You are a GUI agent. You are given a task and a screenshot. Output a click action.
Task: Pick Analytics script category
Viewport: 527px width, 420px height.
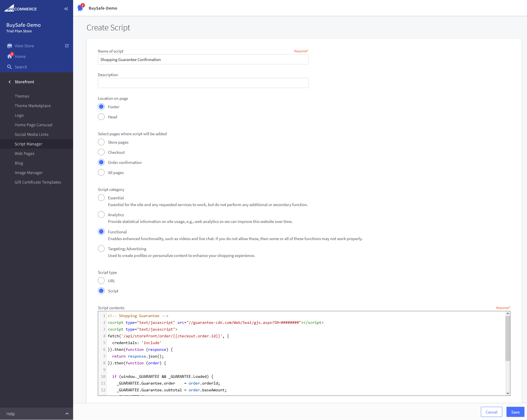(101, 214)
